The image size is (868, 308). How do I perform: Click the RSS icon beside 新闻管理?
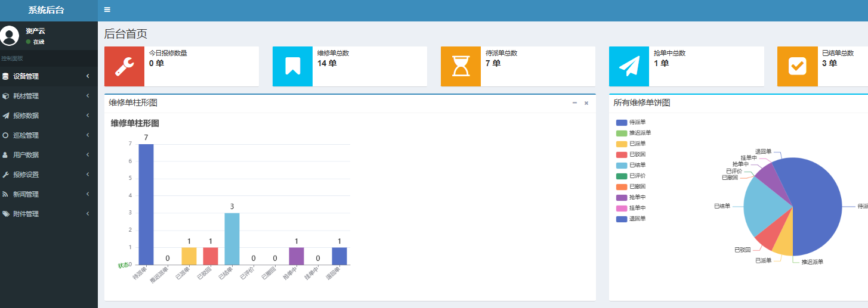pos(5,194)
